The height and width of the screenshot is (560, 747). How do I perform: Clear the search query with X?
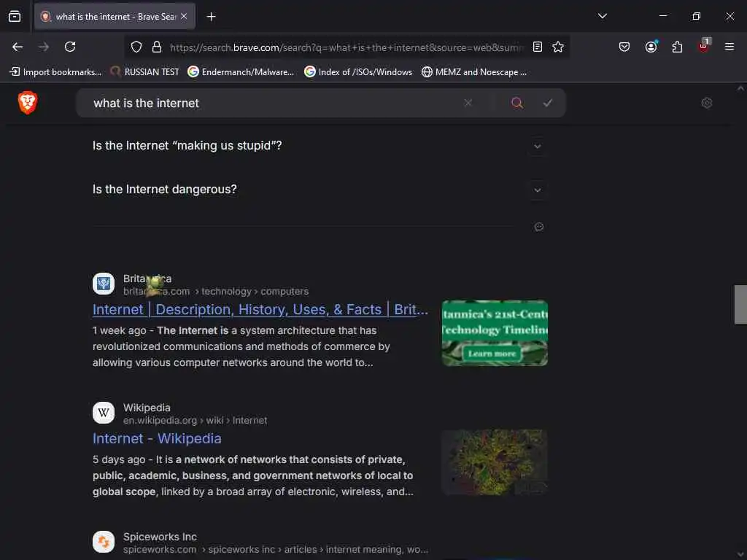click(468, 103)
